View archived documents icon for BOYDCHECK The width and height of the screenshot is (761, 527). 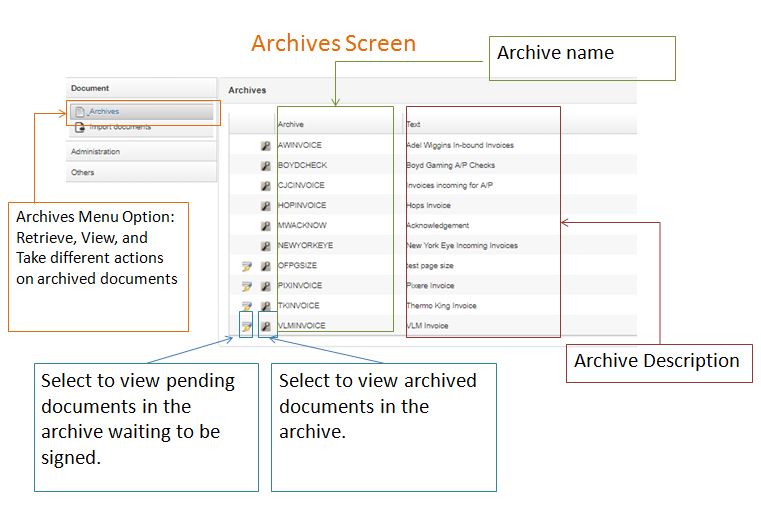point(266,165)
